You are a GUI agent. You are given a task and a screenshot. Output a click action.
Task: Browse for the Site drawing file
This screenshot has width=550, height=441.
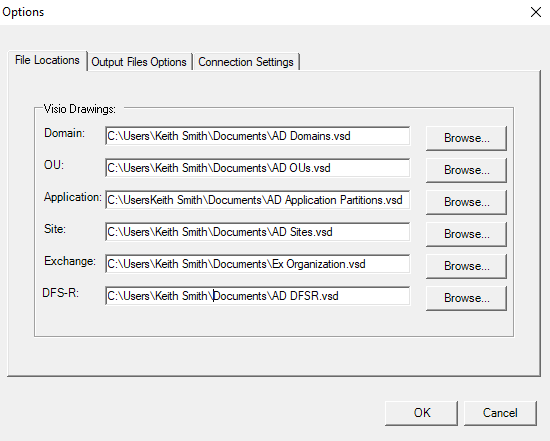coord(467,234)
